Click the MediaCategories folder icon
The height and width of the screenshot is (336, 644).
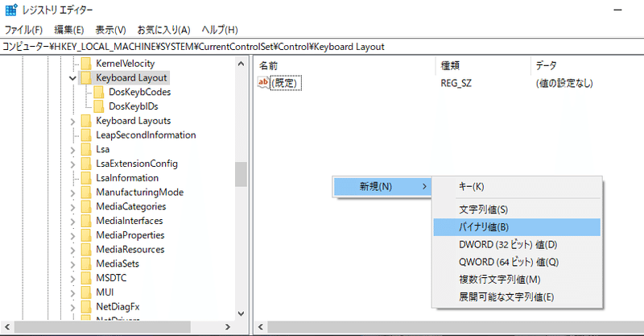pyautogui.click(x=86, y=206)
